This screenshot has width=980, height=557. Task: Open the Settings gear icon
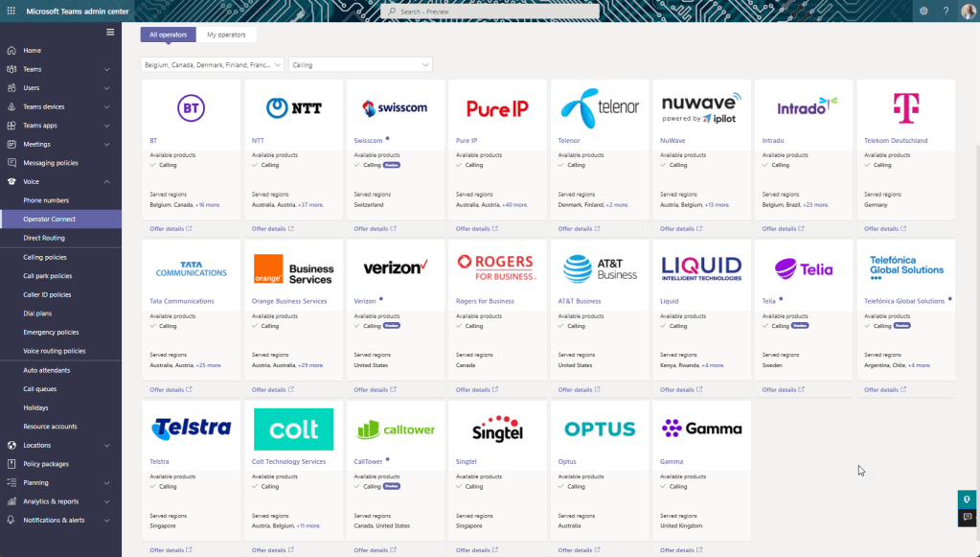[x=923, y=12]
